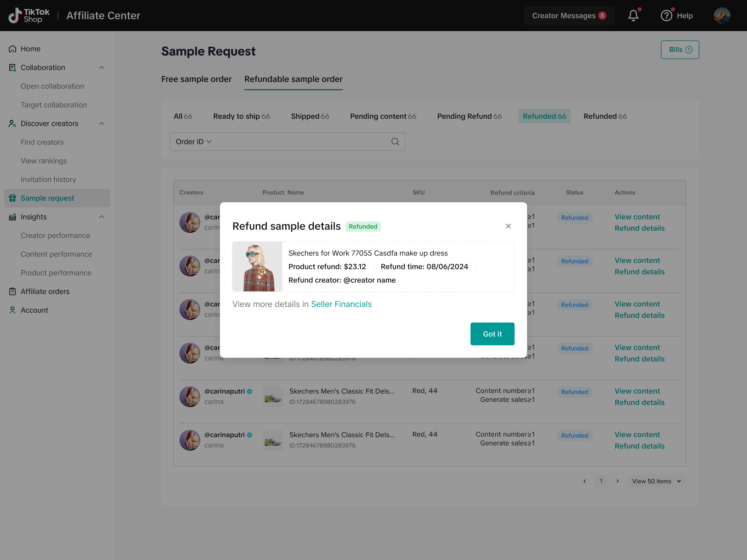Open Creator Messages
Image resolution: width=747 pixels, height=560 pixels.
click(x=569, y=16)
